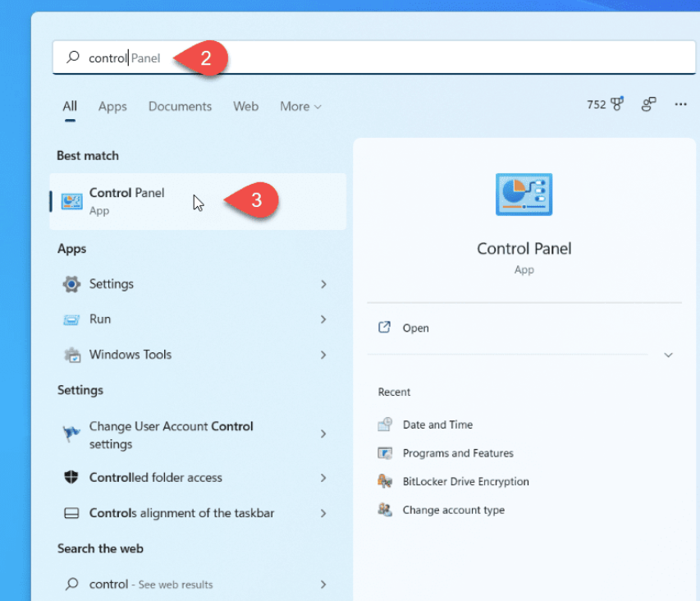Expand the control web results chevron
Image resolution: width=700 pixels, height=601 pixels.
[x=323, y=585]
